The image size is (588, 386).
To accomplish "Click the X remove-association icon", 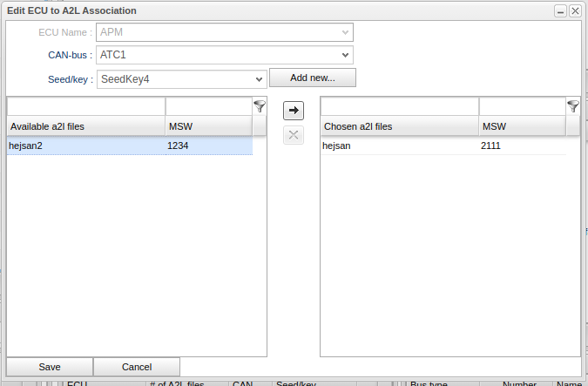I will (x=294, y=135).
